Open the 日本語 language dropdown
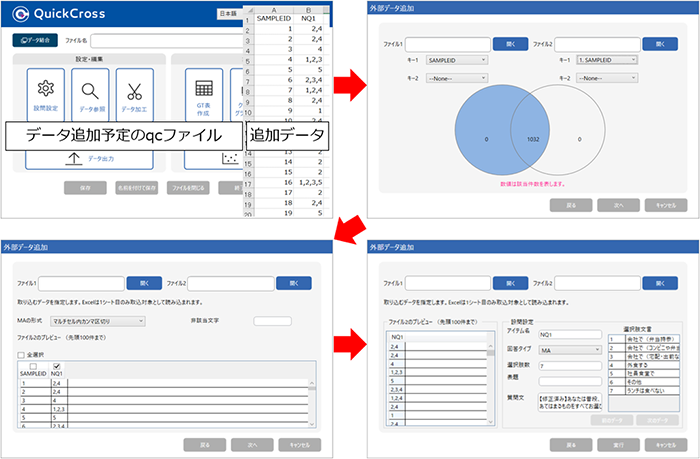 coord(229,14)
